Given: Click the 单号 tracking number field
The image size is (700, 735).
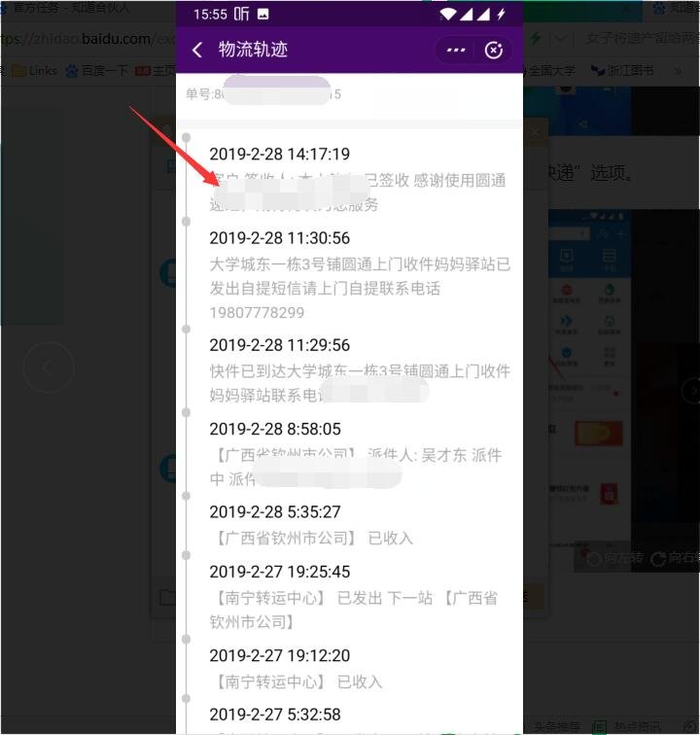Looking at the screenshot, I should 263,94.
